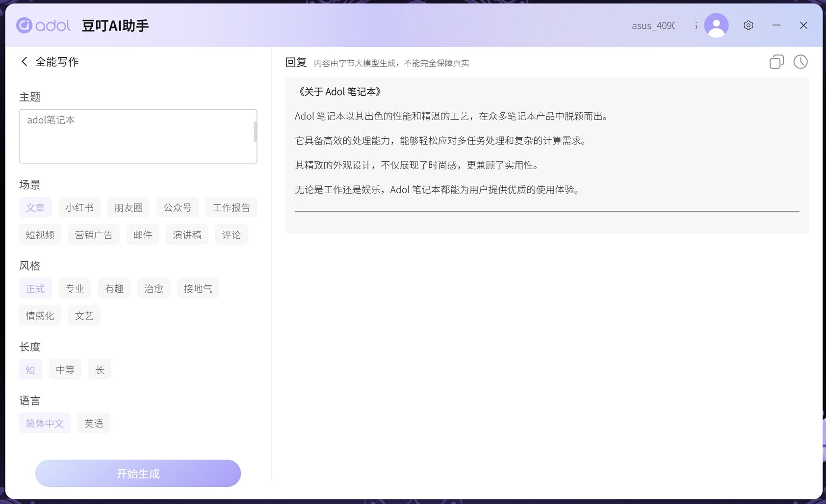Click the 开始生成 button
Image resolution: width=826 pixels, height=504 pixels.
click(x=138, y=474)
